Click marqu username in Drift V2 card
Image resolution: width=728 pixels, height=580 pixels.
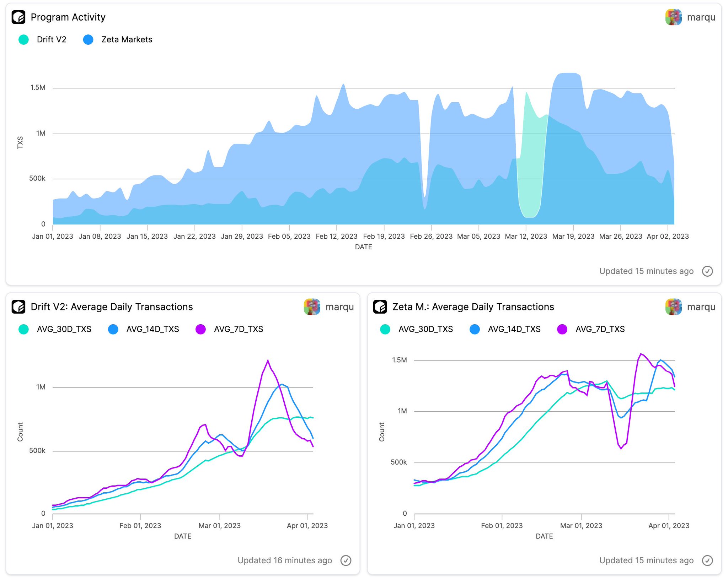pyautogui.click(x=339, y=307)
